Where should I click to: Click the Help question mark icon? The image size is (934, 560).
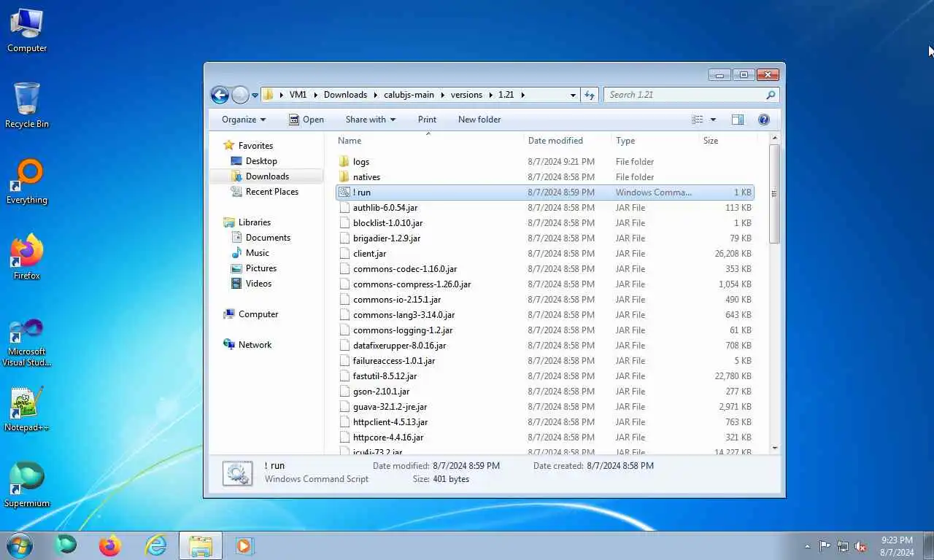(x=764, y=120)
